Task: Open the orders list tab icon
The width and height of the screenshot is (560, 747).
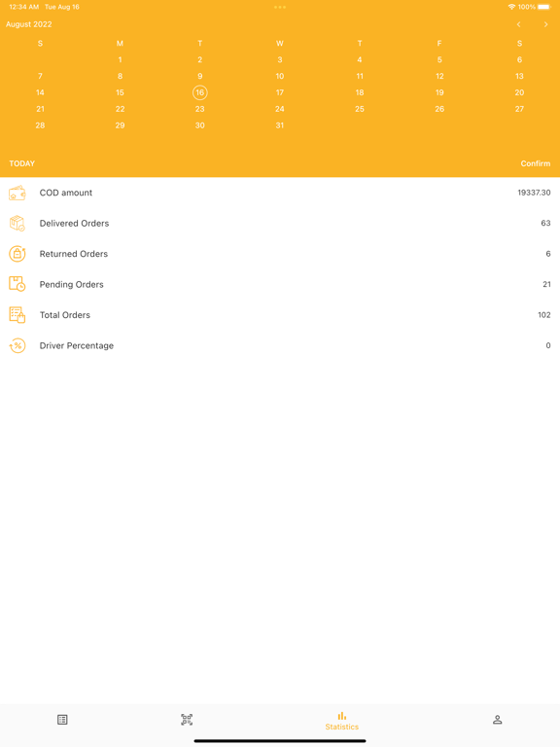Action: (x=62, y=720)
